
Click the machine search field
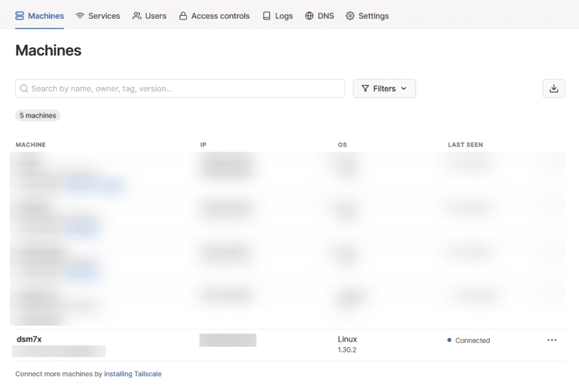[180, 89]
